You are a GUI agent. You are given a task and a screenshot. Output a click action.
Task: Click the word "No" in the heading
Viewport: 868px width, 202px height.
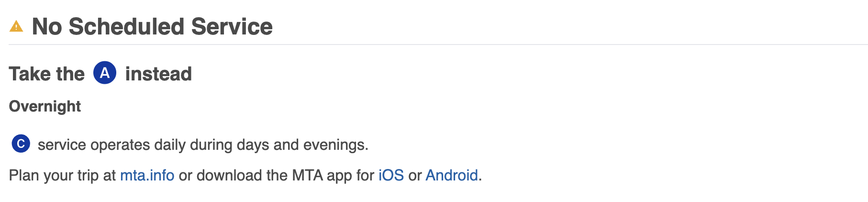point(46,26)
